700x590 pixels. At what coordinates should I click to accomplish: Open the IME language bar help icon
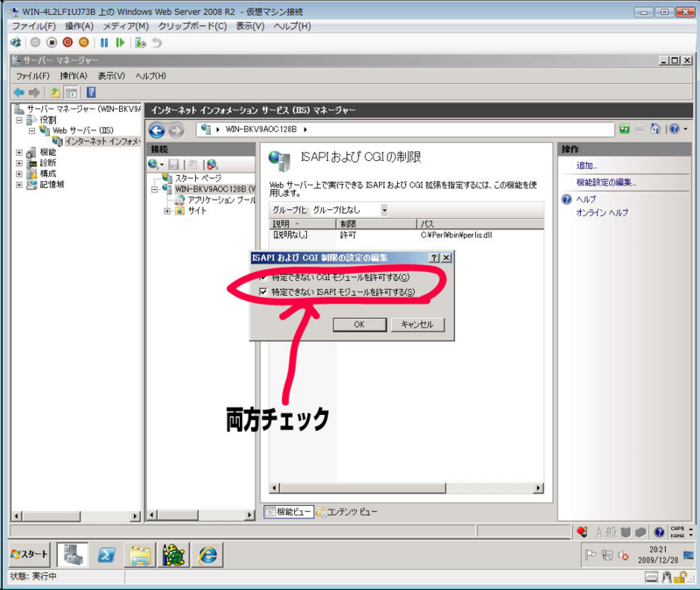click(659, 530)
